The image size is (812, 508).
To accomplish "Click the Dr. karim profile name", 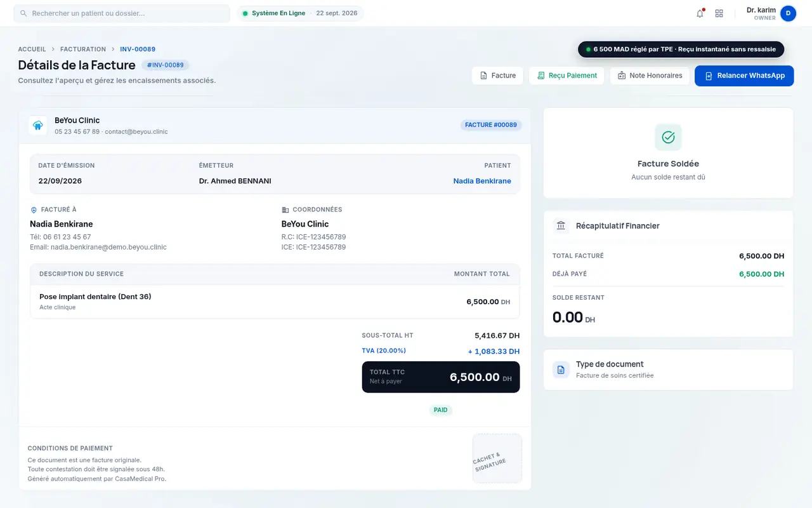I will 761,10.
